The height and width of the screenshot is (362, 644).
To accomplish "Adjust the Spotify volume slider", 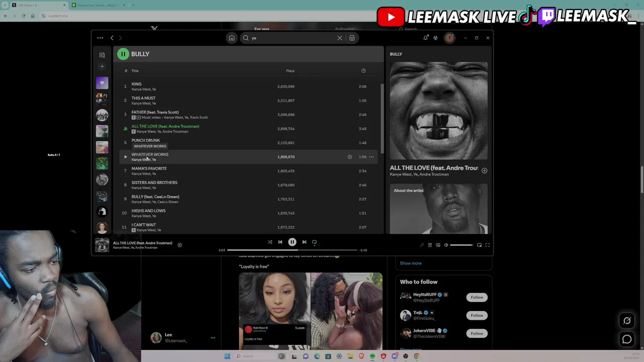I will (x=461, y=245).
